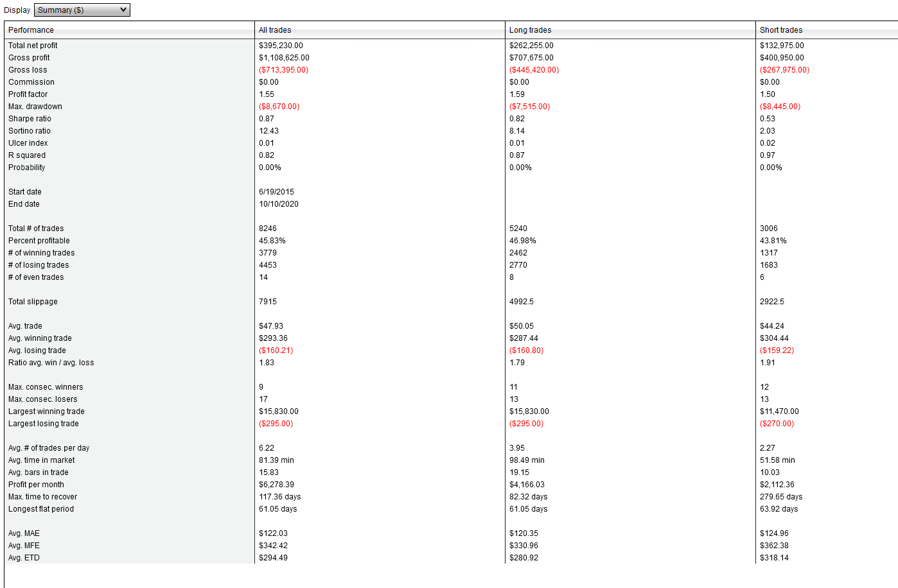This screenshot has height=588, width=898.
Task: Select the # of winning trades label
Action: (42, 253)
